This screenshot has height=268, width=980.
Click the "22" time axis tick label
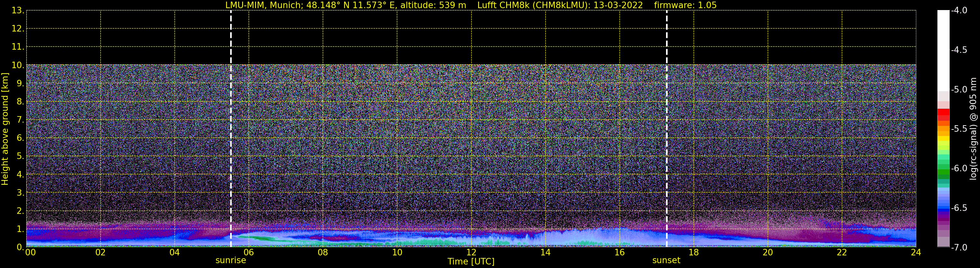point(842,253)
